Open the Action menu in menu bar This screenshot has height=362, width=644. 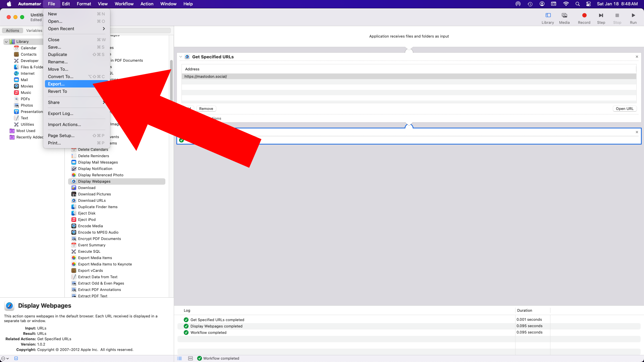click(147, 4)
